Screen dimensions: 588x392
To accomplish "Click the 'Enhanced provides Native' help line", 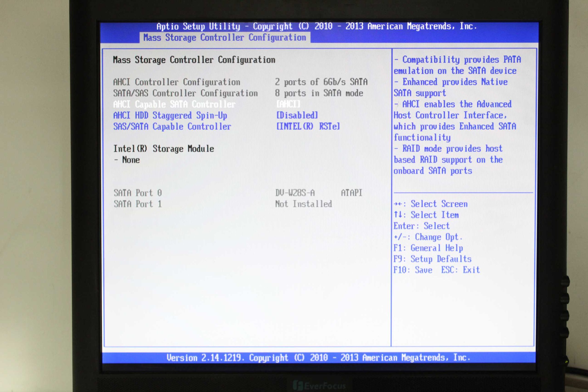I will pyautogui.click(x=451, y=82).
